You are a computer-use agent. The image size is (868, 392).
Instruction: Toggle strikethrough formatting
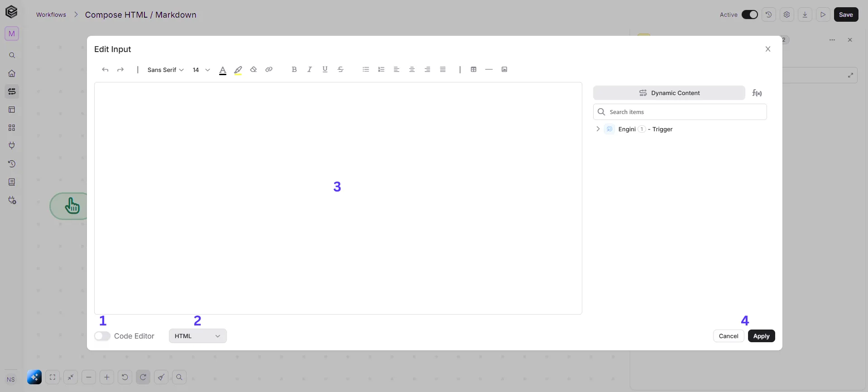[x=340, y=70]
